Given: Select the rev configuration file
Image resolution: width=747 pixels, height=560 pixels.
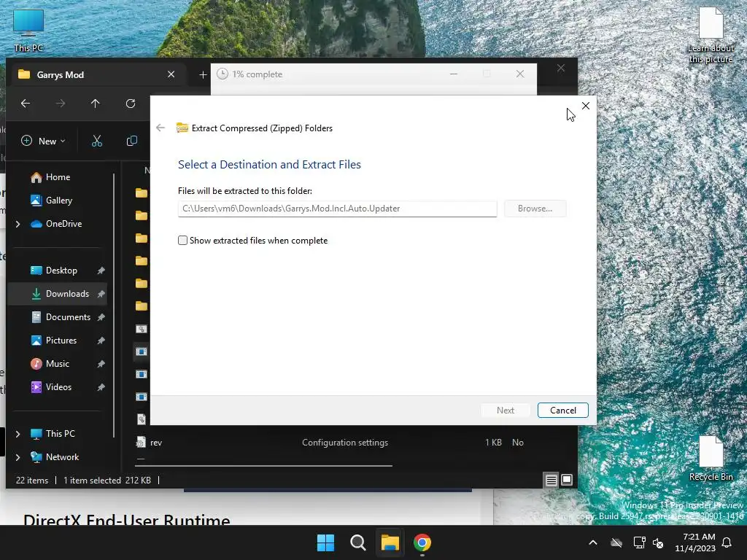Looking at the screenshot, I should [156, 443].
